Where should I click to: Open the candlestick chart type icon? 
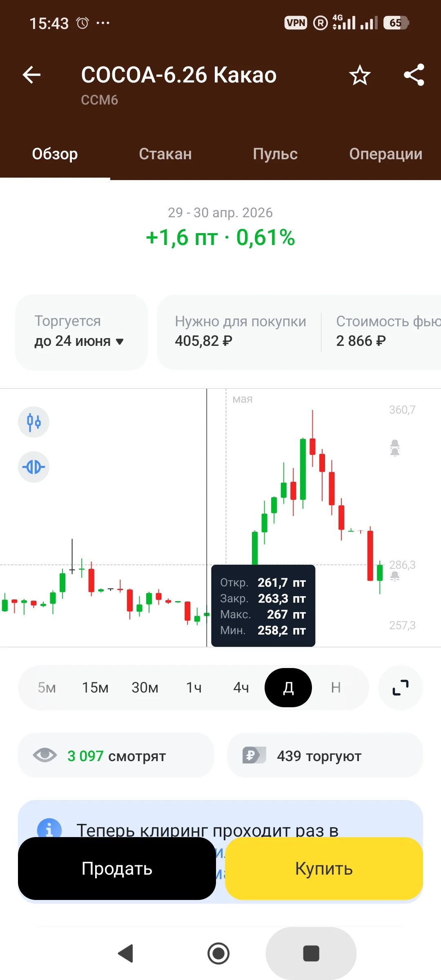pos(33,422)
